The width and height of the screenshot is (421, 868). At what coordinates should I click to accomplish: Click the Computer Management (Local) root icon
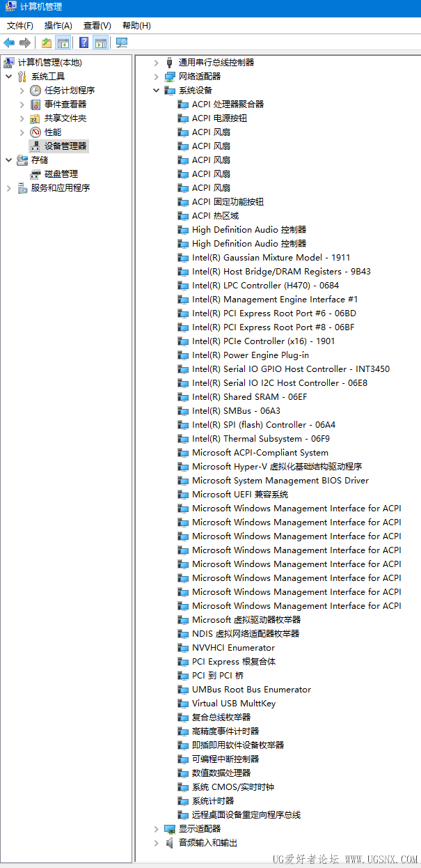point(9,63)
